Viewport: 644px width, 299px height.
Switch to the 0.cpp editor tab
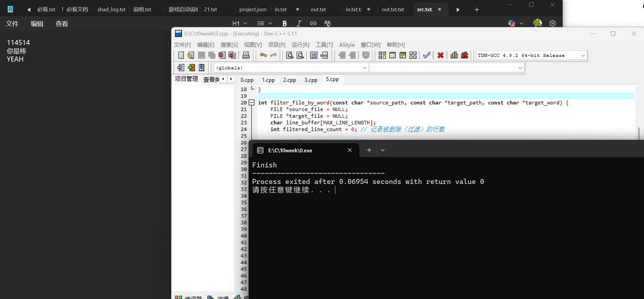(247, 80)
